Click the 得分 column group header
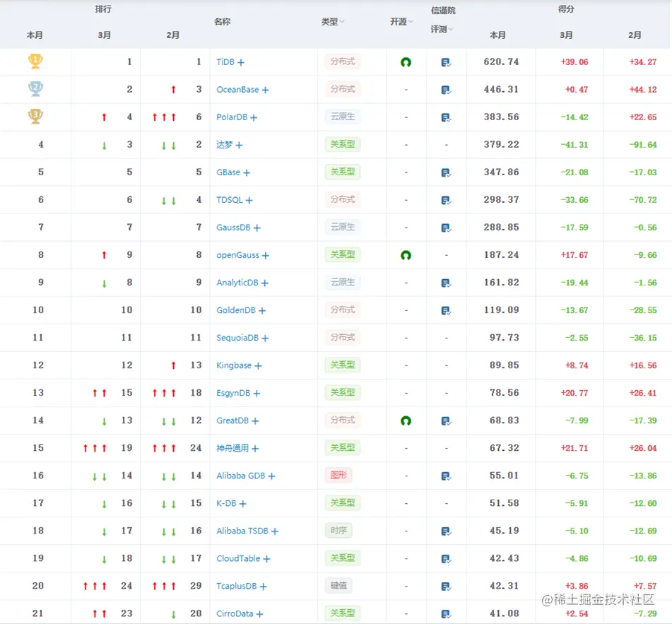The image size is (672, 624). (x=566, y=9)
